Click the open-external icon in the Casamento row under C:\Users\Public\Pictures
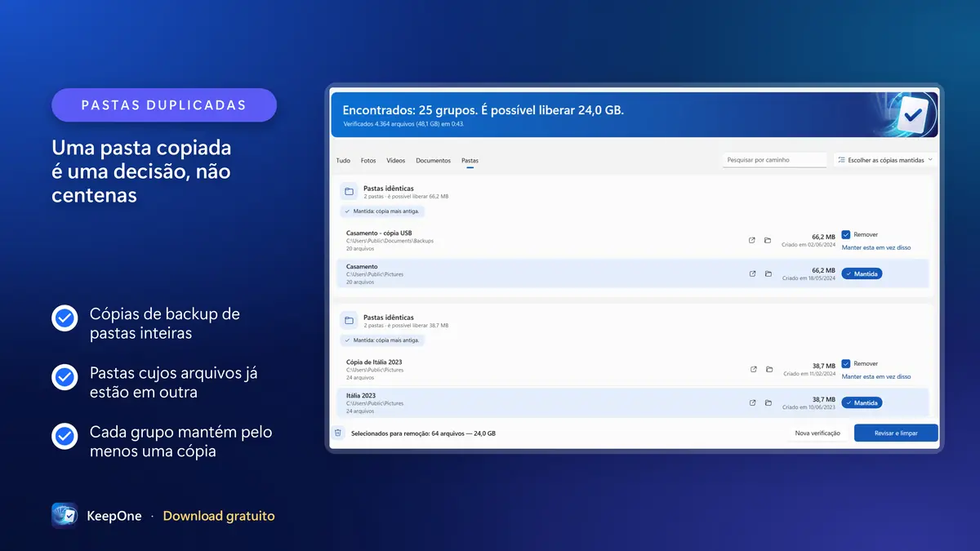 coord(752,273)
